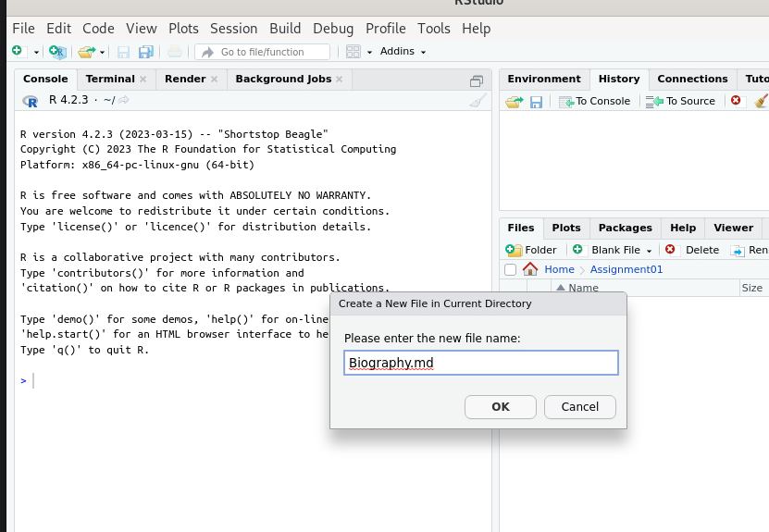Image resolution: width=769 pixels, height=532 pixels.
Task: Sort files by Name column
Action: tap(645, 288)
